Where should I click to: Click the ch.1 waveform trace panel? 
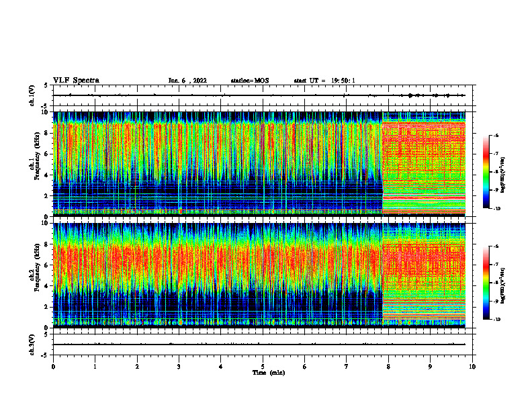pyautogui.click(x=264, y=95)
